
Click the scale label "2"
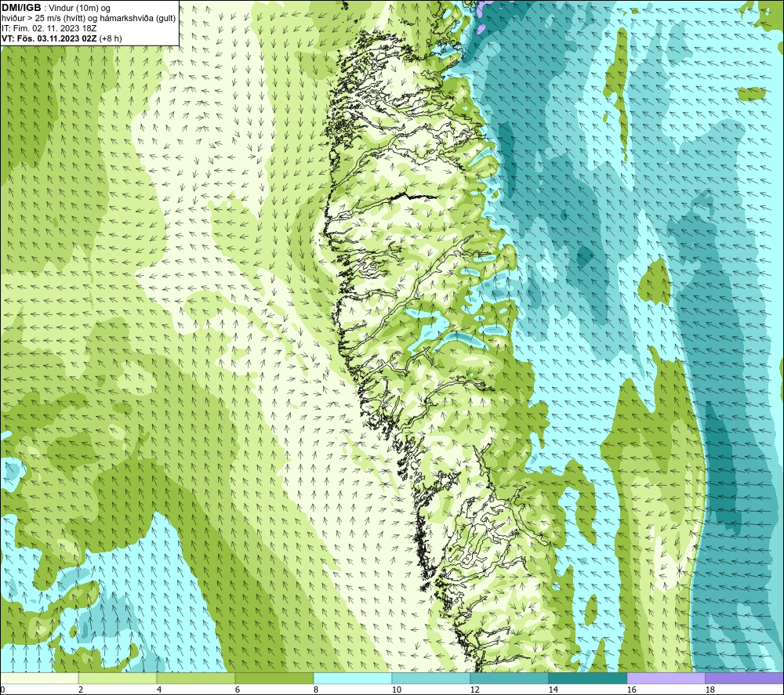81,690
